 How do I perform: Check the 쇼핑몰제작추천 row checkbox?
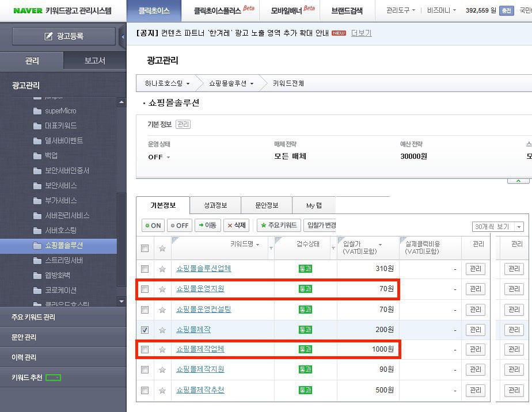(x=145, y=391)
